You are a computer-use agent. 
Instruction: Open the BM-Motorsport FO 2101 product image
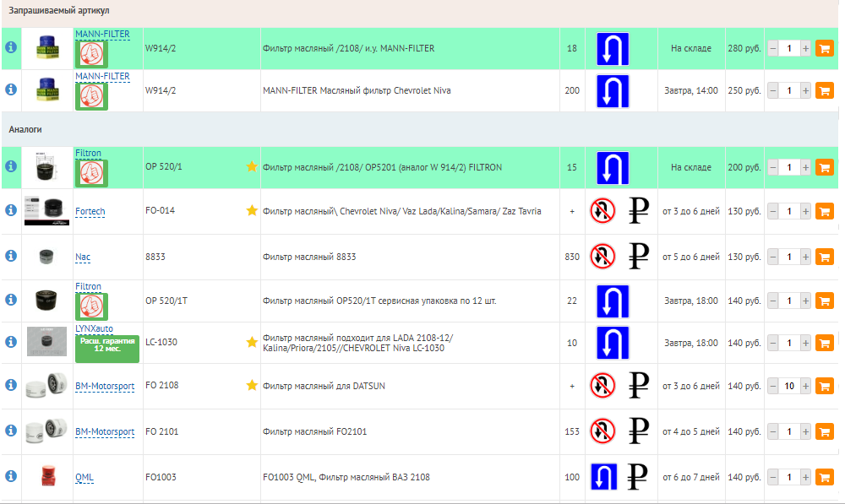click(46, 431)
